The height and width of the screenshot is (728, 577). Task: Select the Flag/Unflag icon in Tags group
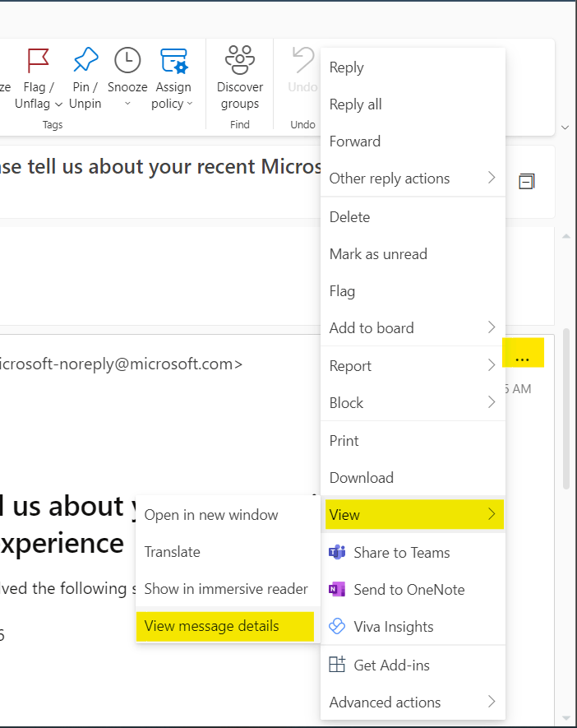coord(38,59)
